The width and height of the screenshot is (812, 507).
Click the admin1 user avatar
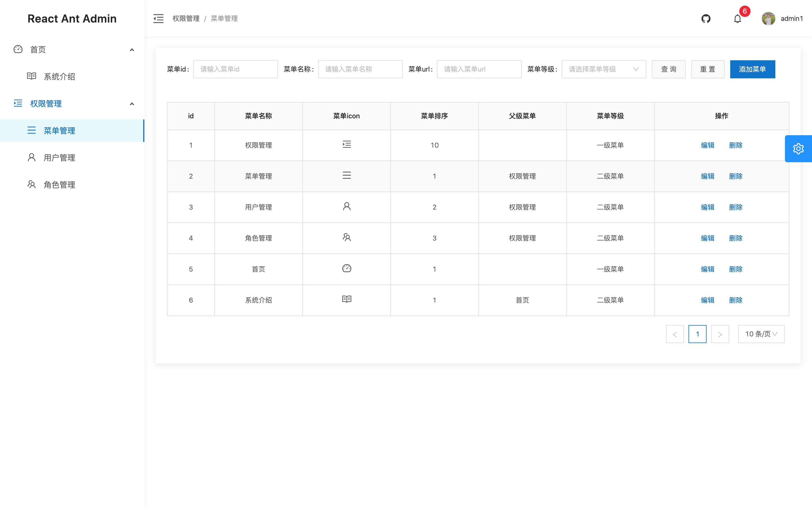point(768,18)
